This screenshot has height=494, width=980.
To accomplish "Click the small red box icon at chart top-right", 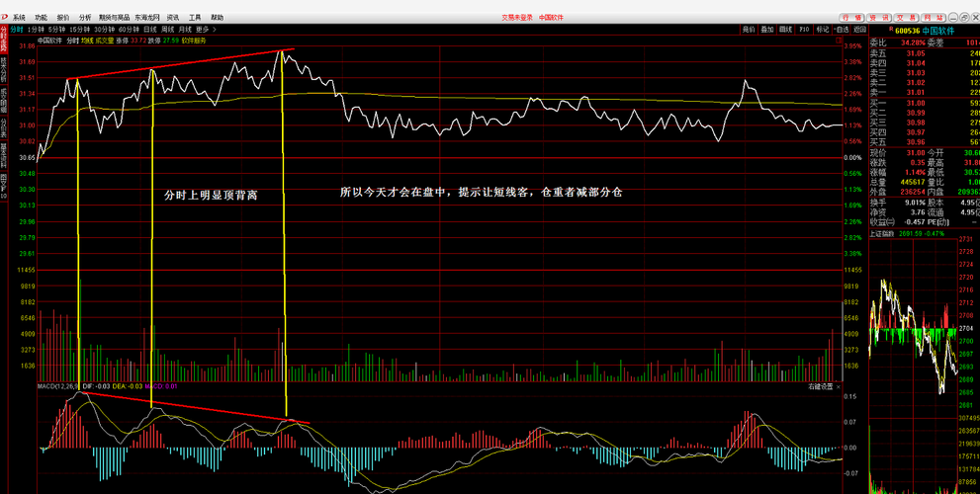I will point(839,40).
